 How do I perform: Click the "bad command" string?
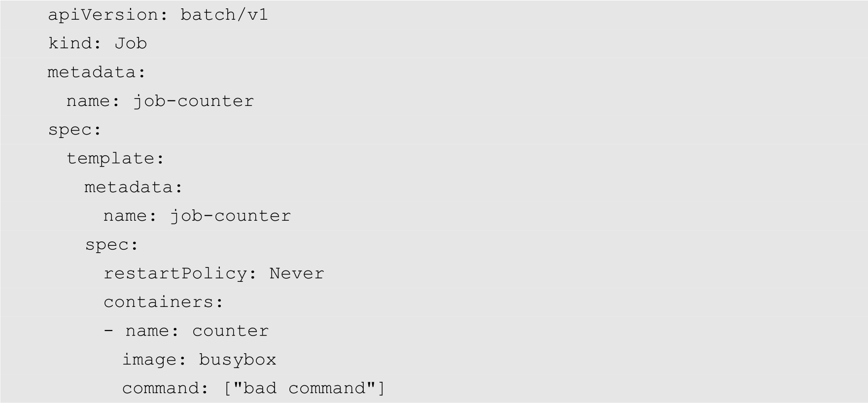pyautogui.click(x=305, y=388)
